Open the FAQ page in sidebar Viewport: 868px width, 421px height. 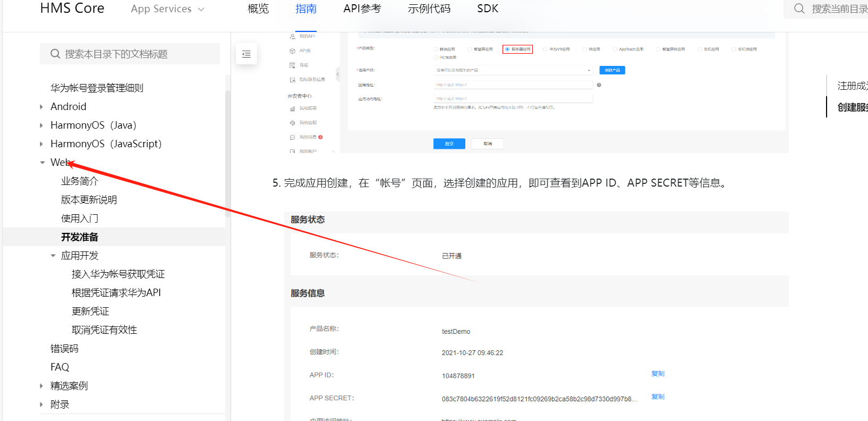pos(60,367)
